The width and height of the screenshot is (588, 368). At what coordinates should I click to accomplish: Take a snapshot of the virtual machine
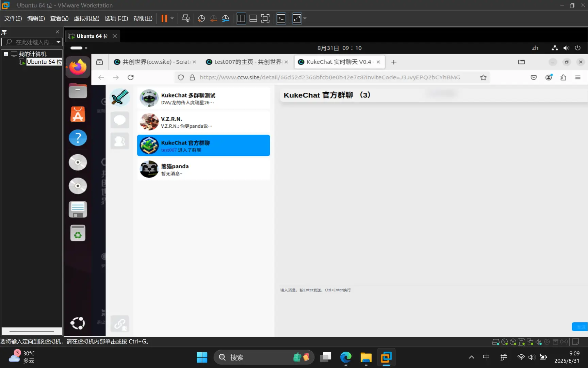(201, 18)
